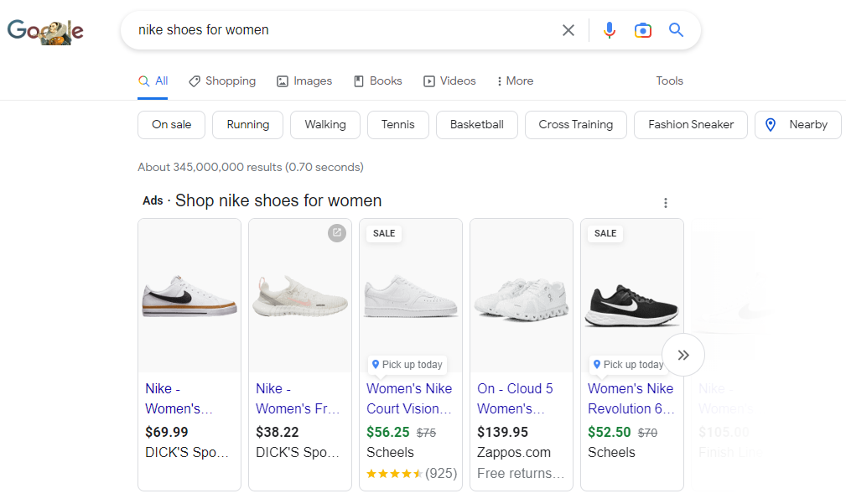Open the Nike Women's Fr... product link
Viewport: 846px width, 504px height.
point(298,399)
